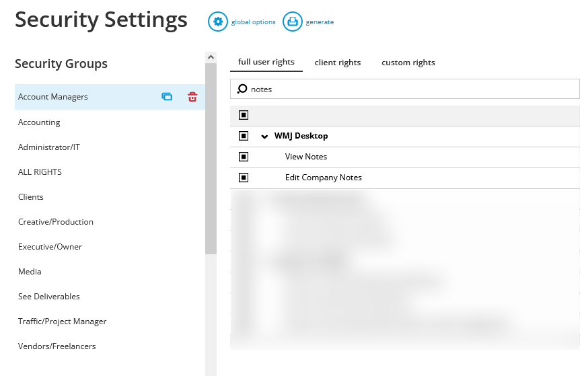Click the rights search field containing notes

(x=404, y=89)
